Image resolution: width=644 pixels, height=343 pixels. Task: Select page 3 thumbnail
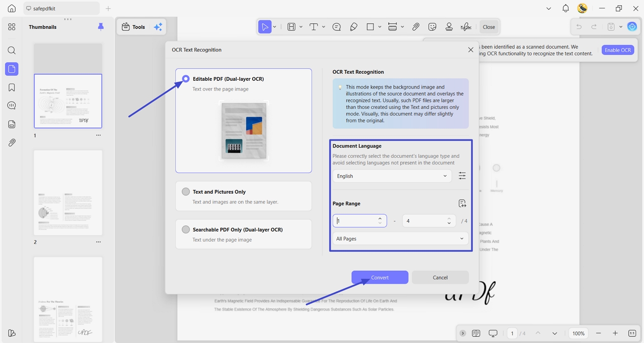tap(68, 299)
